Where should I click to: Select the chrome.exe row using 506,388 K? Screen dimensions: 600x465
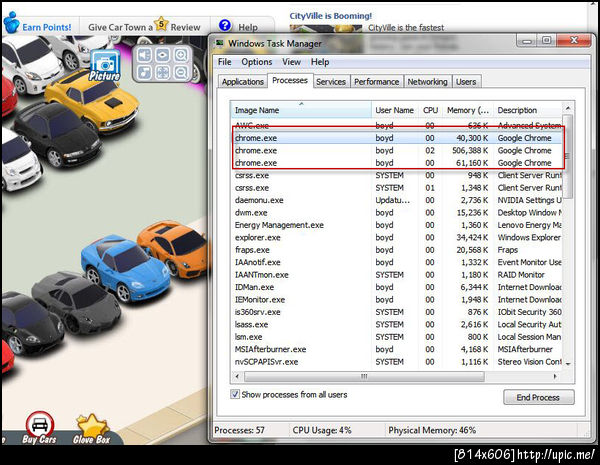[x=397, y=150]
